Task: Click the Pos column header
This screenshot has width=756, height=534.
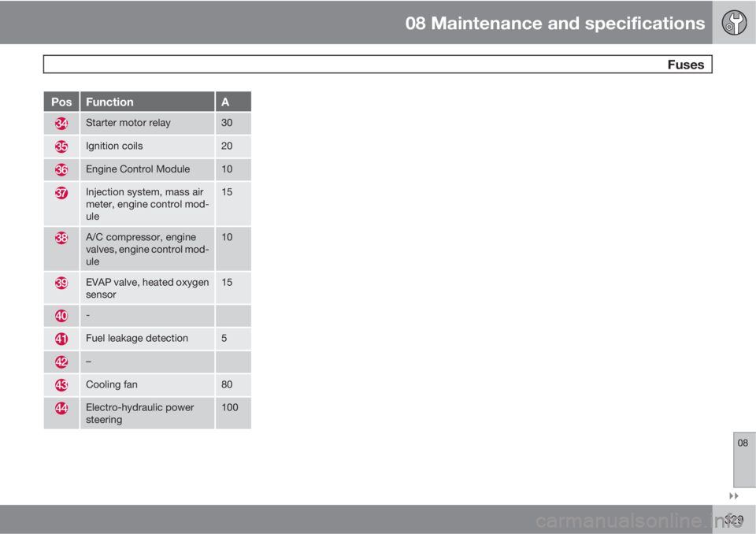Action: (x=61, y=102)
